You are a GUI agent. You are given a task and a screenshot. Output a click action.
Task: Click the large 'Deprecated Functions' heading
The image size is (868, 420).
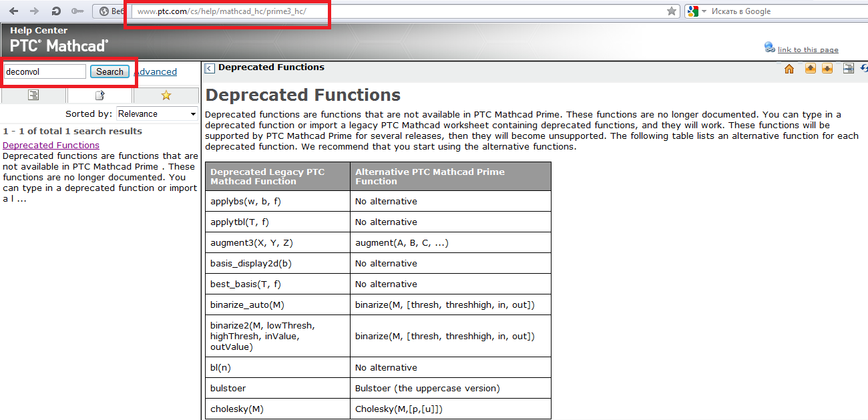coord(303,95)
